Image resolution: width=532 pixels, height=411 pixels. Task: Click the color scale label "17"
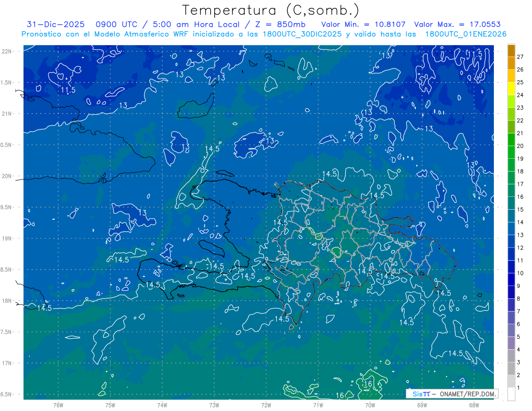[520, 184]
